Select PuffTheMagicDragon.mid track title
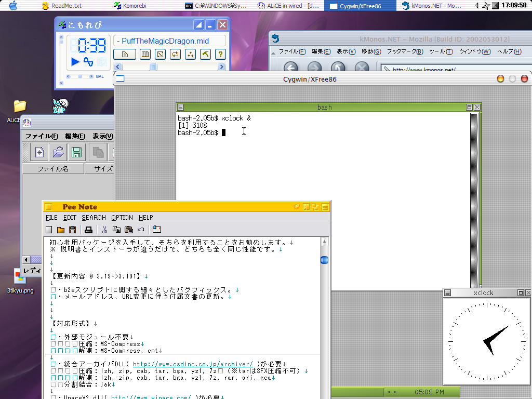The width and height of the screenshot is (532, 399). coord(165,41)
